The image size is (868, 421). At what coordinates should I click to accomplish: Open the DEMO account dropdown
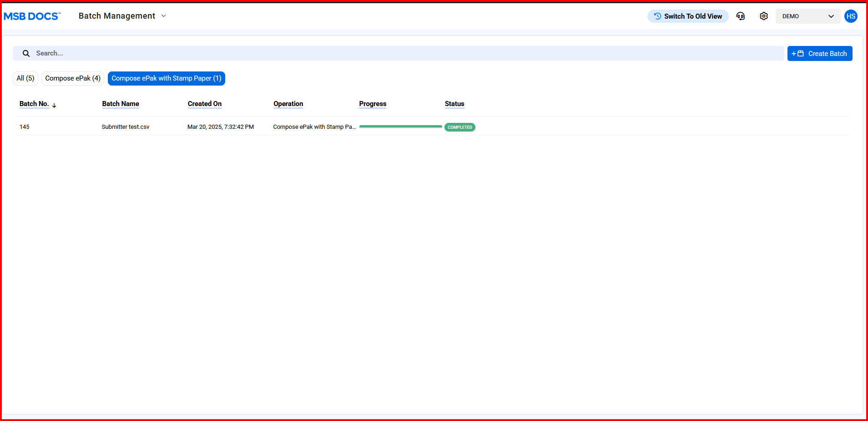click(x=807, y=16)
